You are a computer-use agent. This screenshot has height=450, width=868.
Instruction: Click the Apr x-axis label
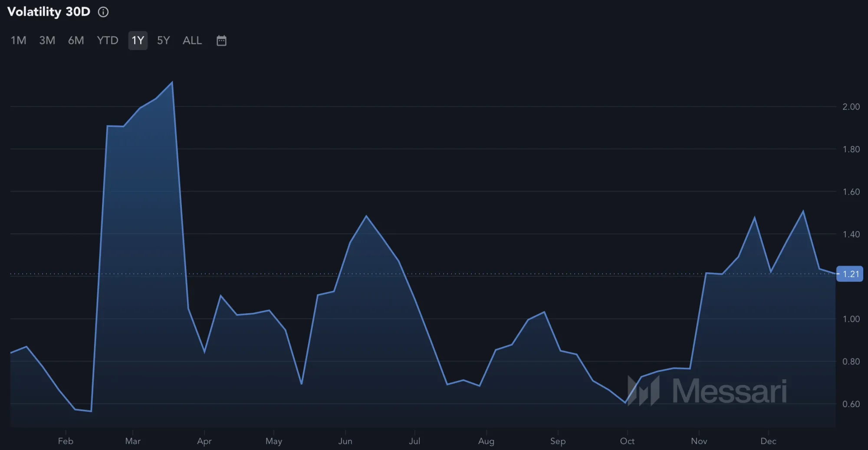(204, 441)
